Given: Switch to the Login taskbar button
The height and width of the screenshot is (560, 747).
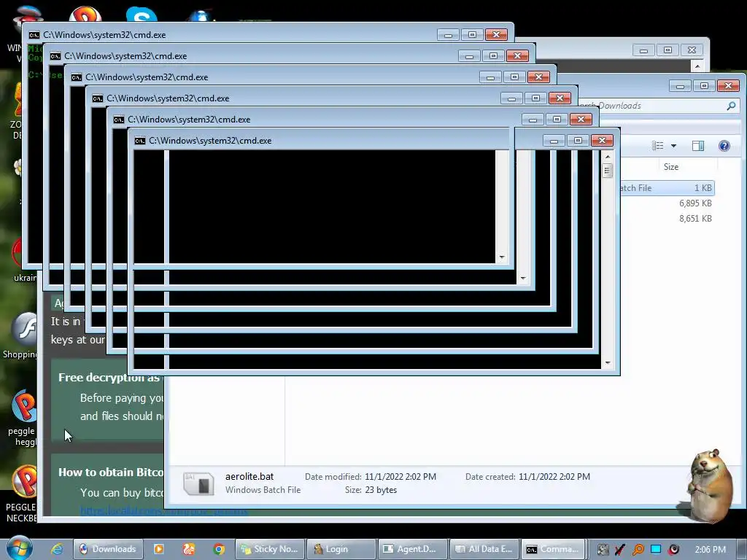Looking at the screenshot, I should pos(341,549).
